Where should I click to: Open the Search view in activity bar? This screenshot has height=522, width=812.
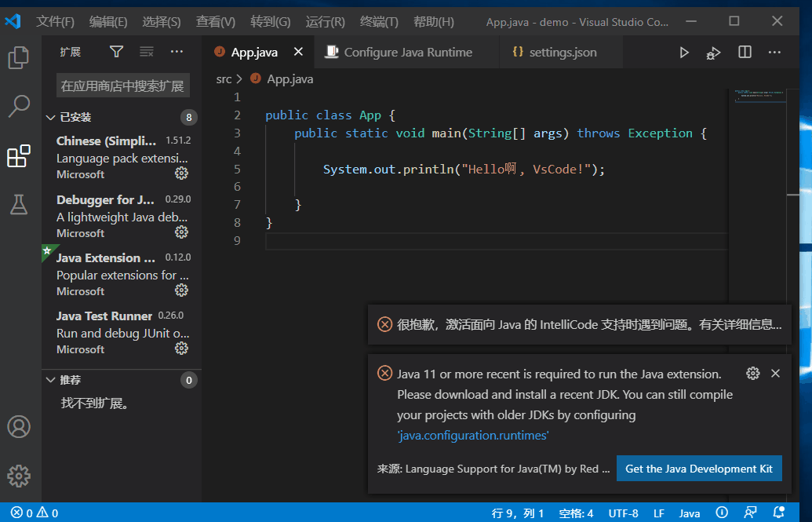[x=19, y=106]
